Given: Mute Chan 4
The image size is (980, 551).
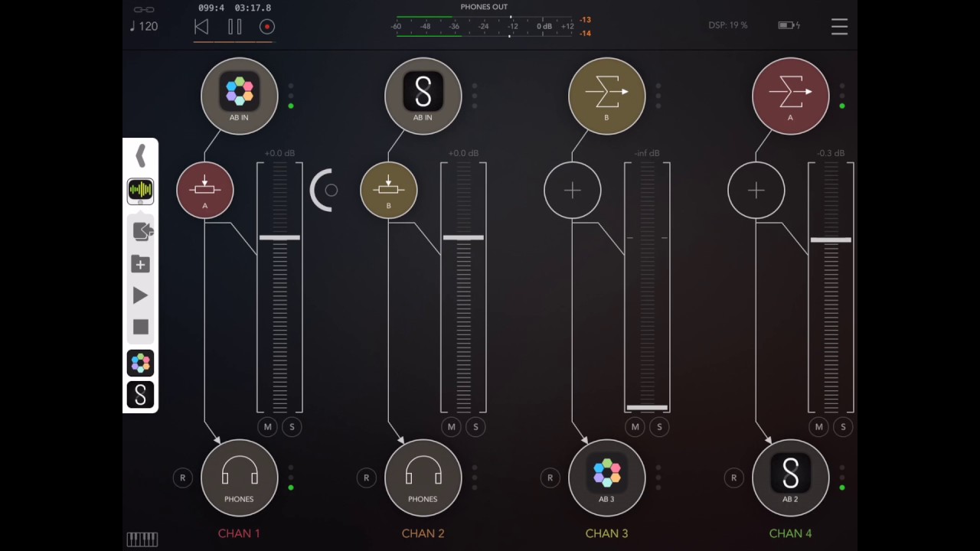Looking at the screenshot, I should point(818,427).
